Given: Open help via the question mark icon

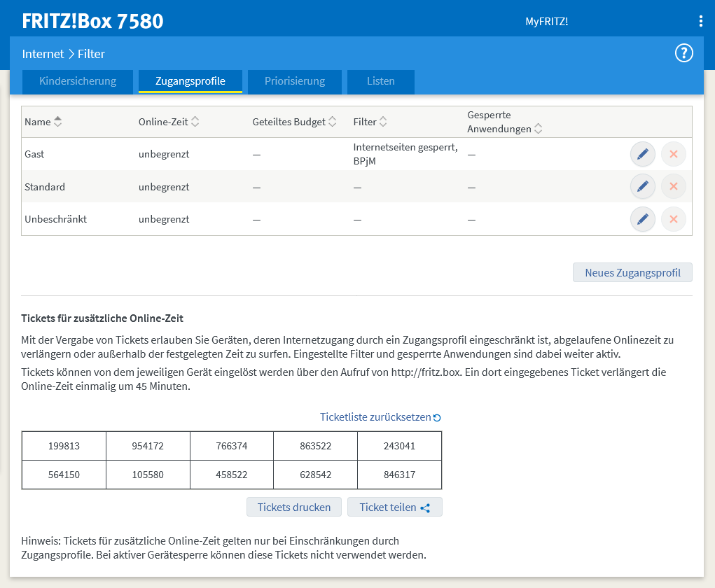Looking at the screenshot, I should point(683,52).
